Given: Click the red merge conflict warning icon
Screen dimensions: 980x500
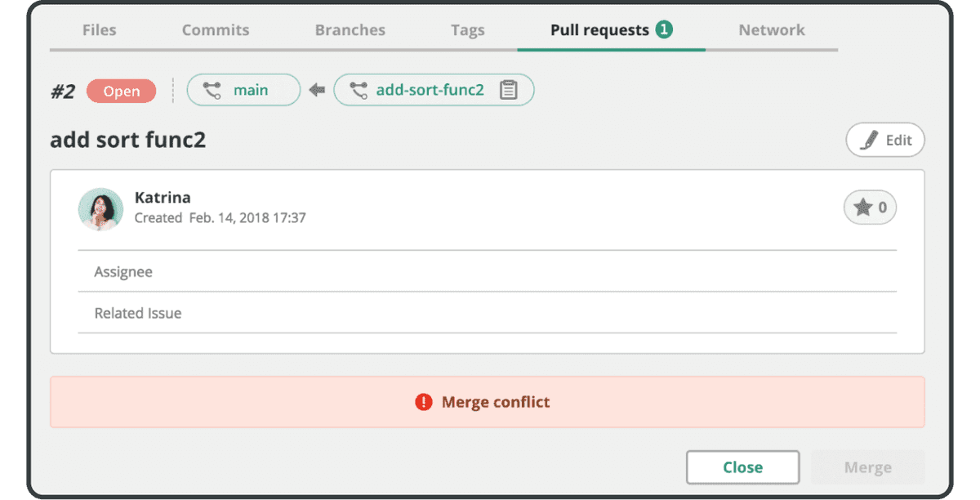Looking at the screenshot, I should 423,402.
